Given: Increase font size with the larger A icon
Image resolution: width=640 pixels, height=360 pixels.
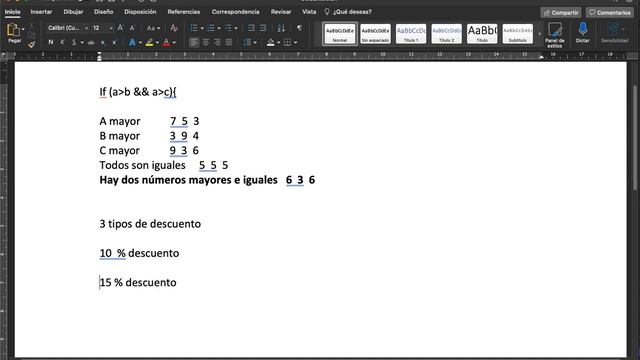Looking at the screenshot, I should coord(120,28).
